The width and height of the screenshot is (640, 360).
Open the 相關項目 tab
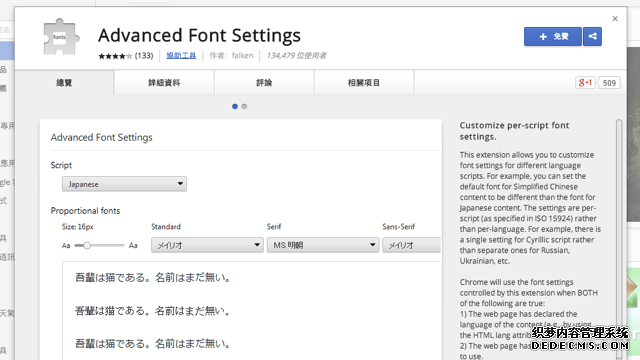(x=364, y=83)
